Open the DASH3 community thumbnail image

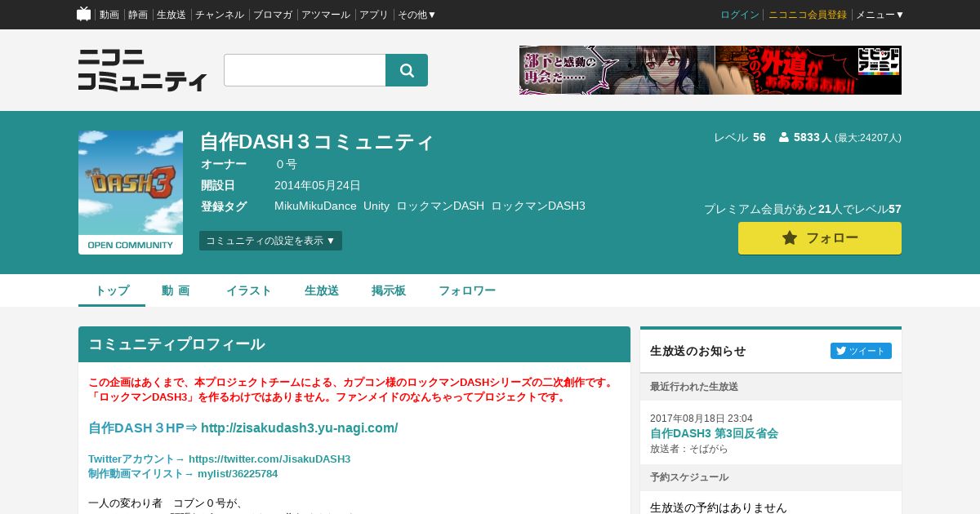[x=131, y=193]
